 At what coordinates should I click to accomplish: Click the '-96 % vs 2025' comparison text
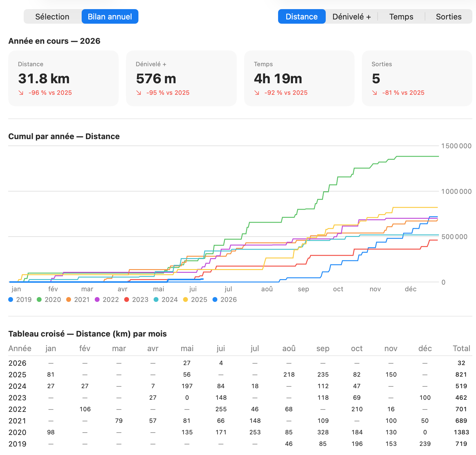[x=50, y=93]
